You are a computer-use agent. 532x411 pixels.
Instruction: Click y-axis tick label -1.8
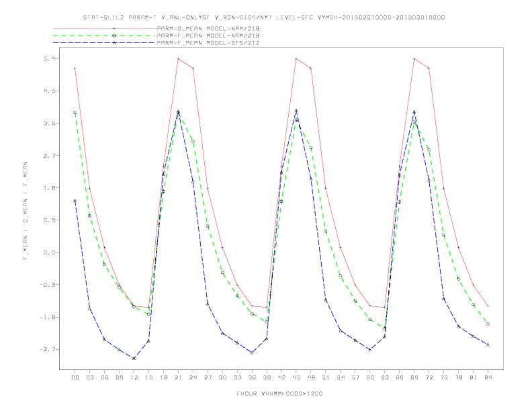pyautogui.click(x=48, y=317)
